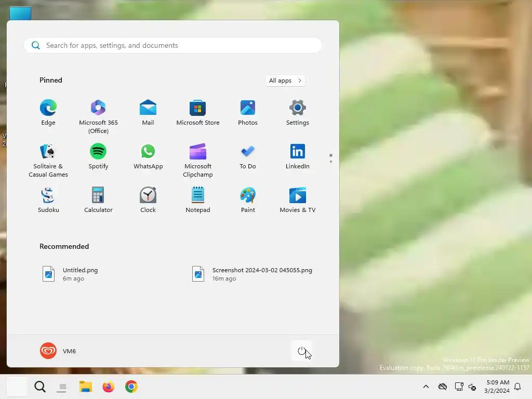532x399 pixels.
Task: Open the Calculator app
Action: (x=98, y=200)
